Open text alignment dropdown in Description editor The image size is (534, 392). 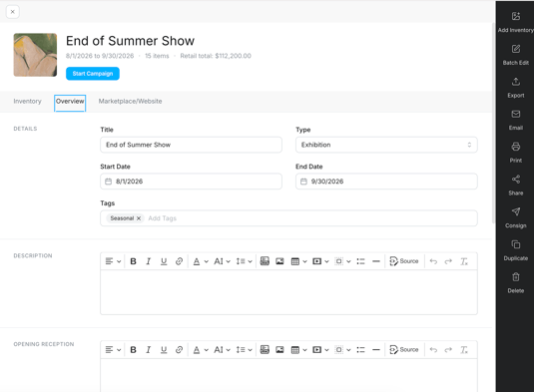coord(113,261)
